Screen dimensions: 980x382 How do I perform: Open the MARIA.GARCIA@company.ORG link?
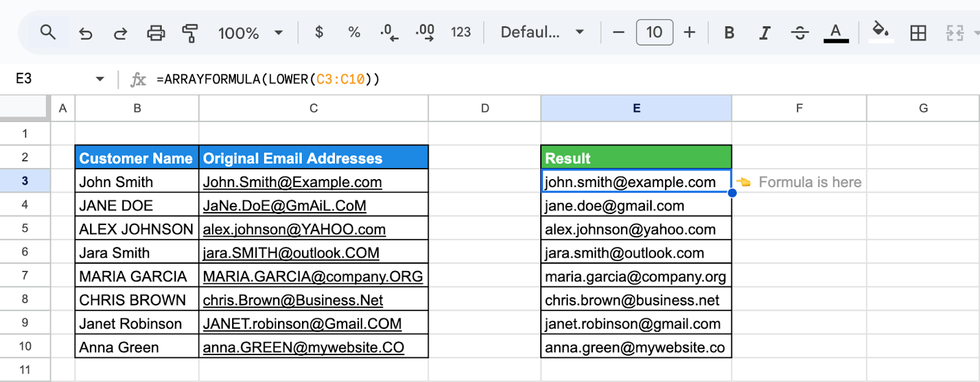[312, 277]
